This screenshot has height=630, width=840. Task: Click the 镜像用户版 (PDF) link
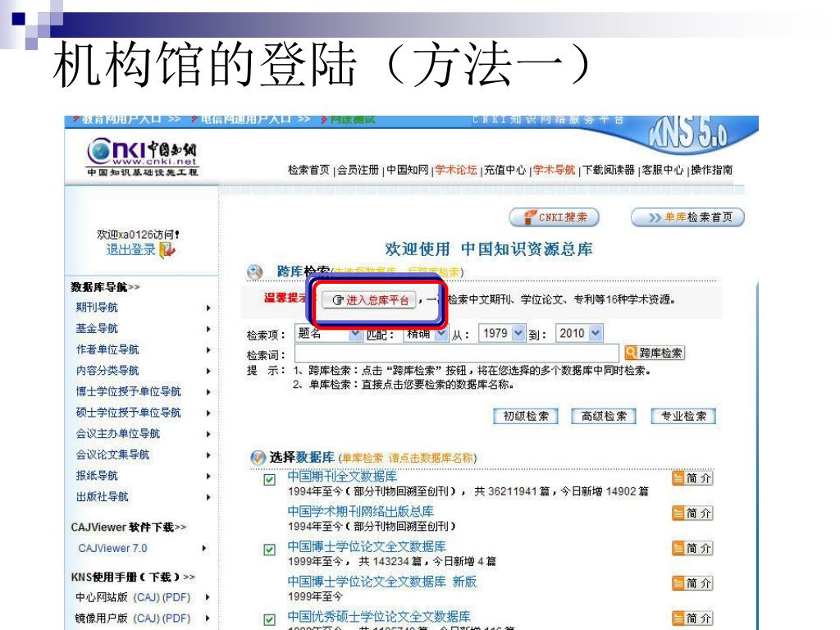pyautogui.click(x=176, y=619)
